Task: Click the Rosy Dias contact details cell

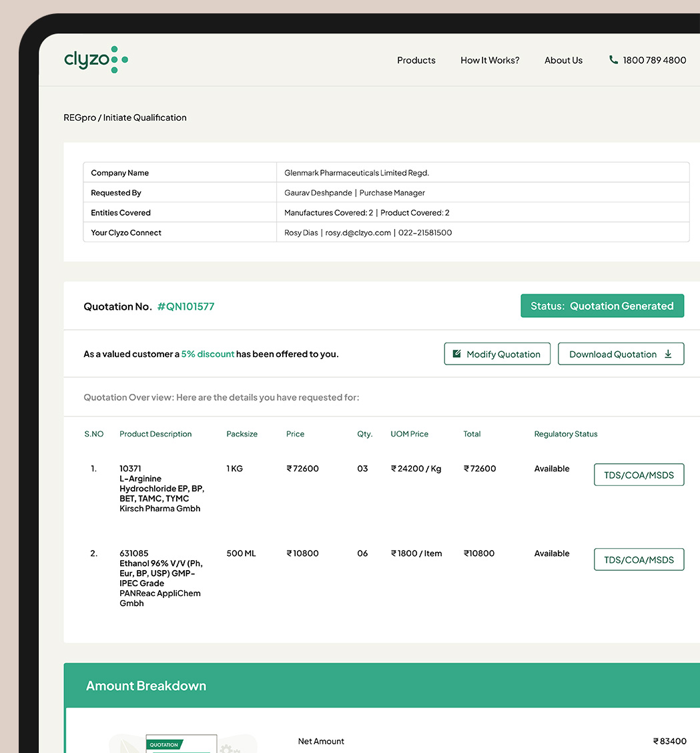Action: tap(483, 232)
